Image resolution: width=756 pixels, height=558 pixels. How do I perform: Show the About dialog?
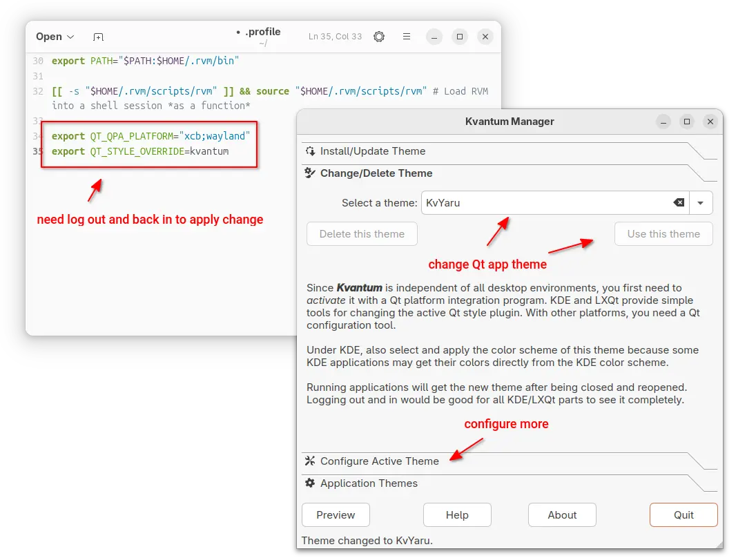(x=562, y=515)
